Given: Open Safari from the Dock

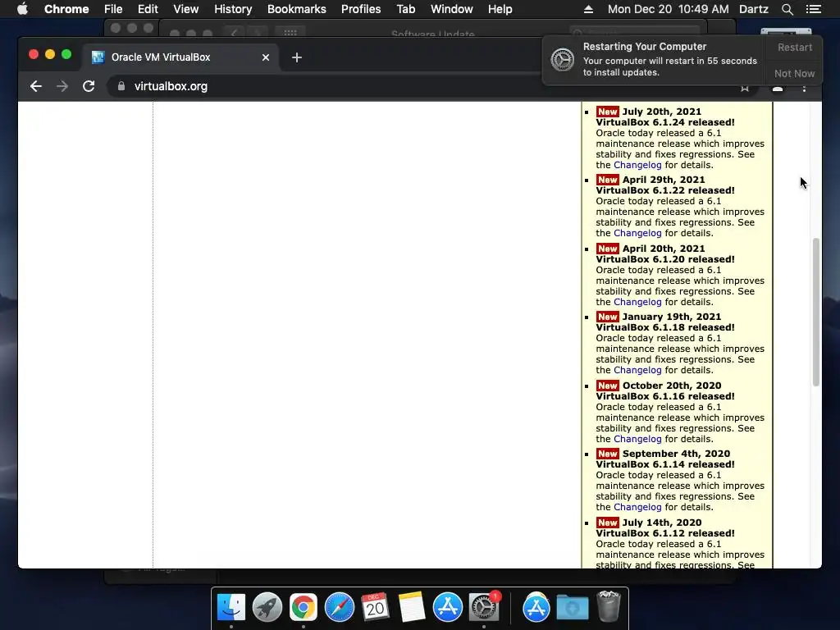Looking at the screenshot, I should (339, 608).
